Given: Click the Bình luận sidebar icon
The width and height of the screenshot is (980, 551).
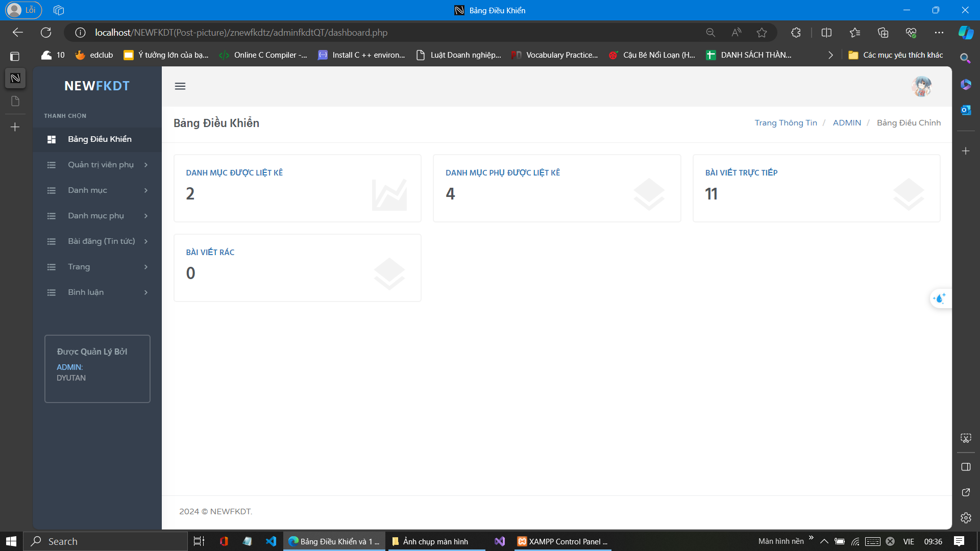Looking at the screenshot, I should pyautogui.click(x=52, y=292).
